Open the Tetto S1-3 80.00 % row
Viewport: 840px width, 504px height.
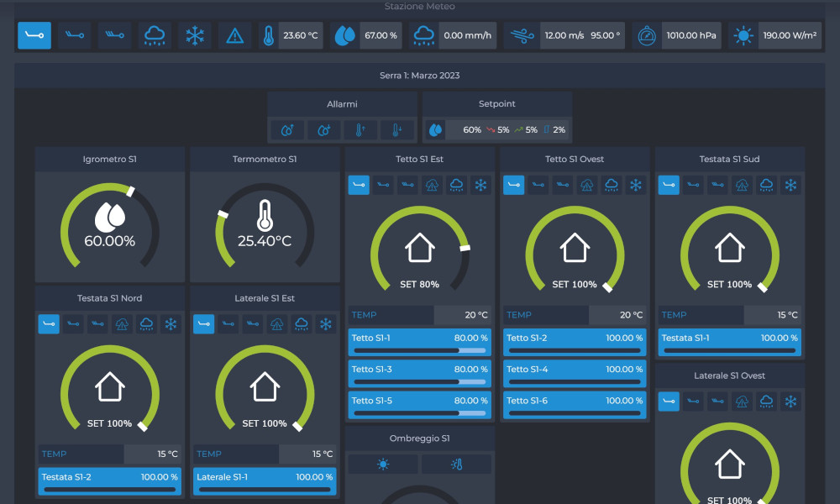[419, 373]
